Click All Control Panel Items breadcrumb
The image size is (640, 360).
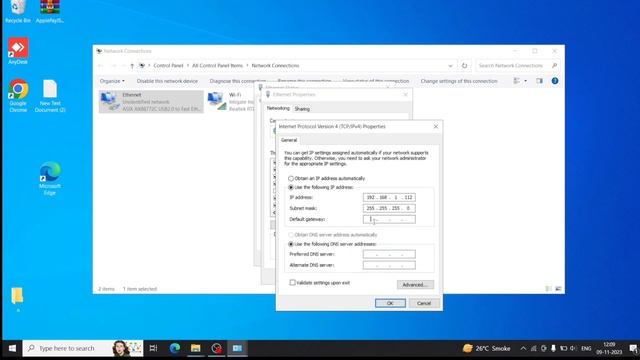point(217,65)
